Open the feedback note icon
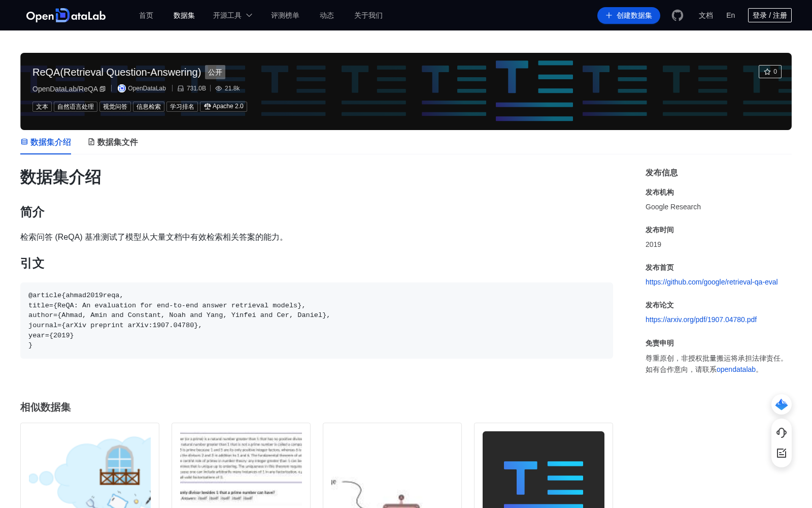Viewport: 812px width, 508px height. (x=782, y=453)
